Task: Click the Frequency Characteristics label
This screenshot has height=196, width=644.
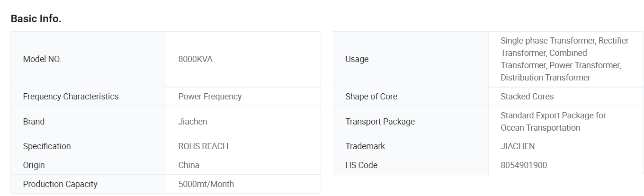Action: click(71, 97)
